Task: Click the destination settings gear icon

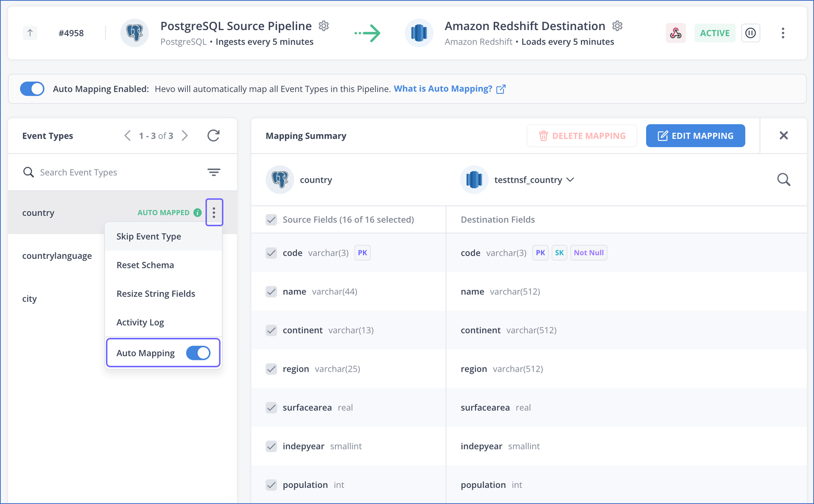Action: 617,26
